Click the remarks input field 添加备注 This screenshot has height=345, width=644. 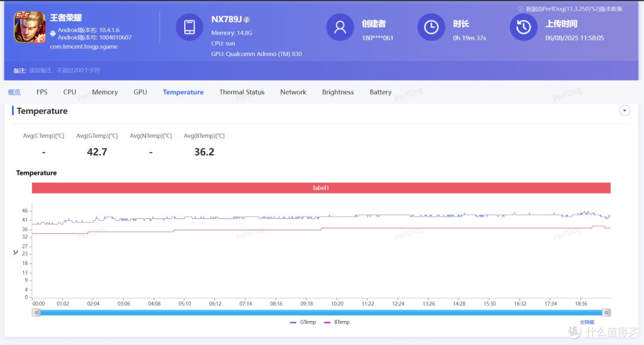click(64, 70)
